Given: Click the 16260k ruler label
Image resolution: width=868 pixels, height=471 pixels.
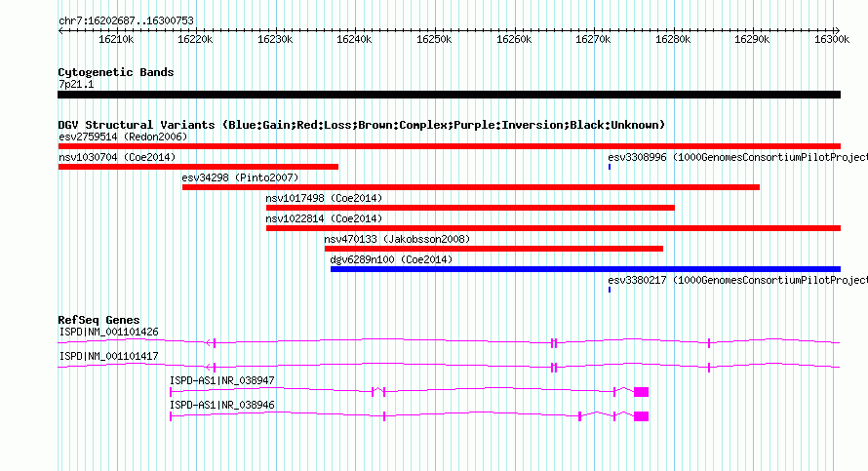Looking at the screenshot, I should pyautogui.click(x=514, y=40).
